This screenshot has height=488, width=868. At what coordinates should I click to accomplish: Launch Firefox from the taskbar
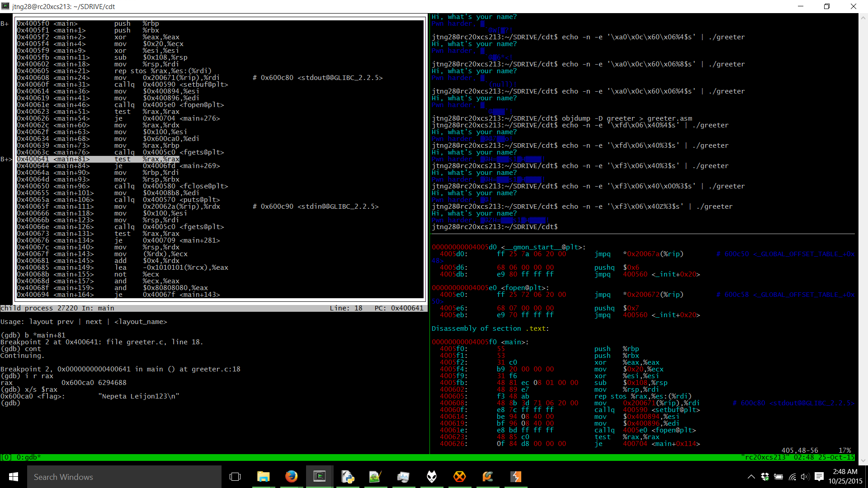(x=291, y=477)
